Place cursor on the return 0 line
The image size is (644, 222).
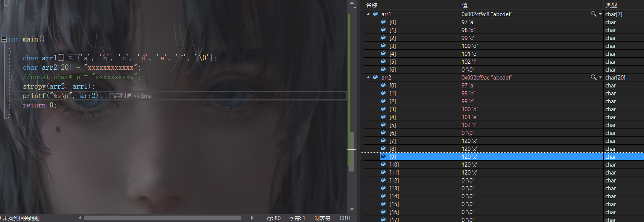point(39,105)
